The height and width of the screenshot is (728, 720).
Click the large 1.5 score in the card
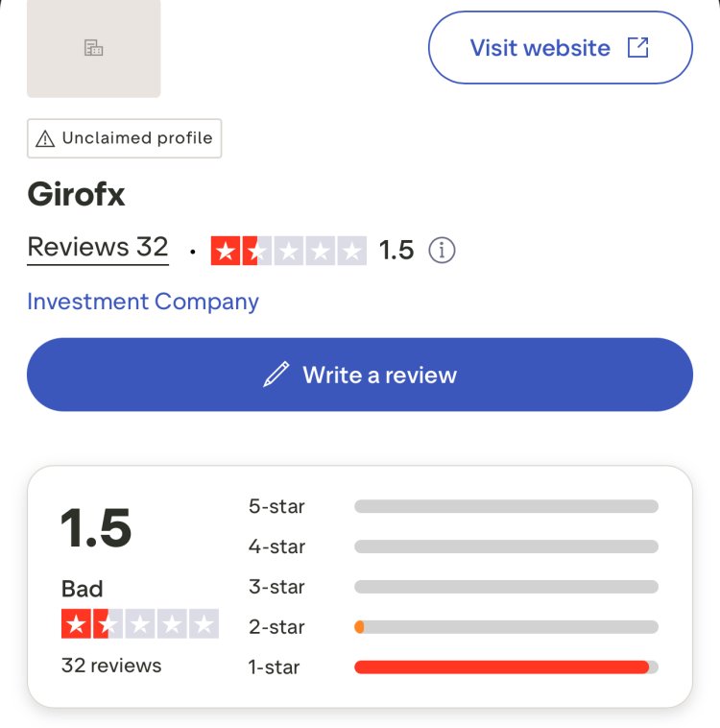coord(96,528)
